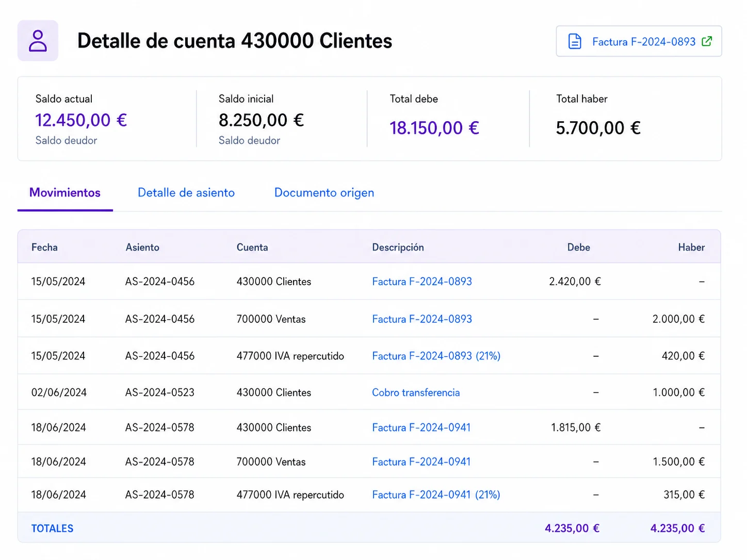Click the TOTALES row label
Viewport: 747px width, 560px height.
(x=52, y=529)
